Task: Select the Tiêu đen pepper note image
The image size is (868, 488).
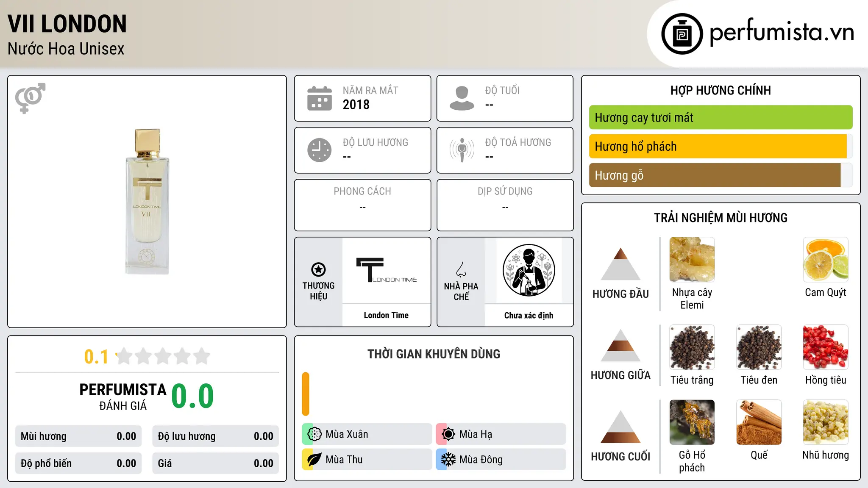Action: [759, 347]
